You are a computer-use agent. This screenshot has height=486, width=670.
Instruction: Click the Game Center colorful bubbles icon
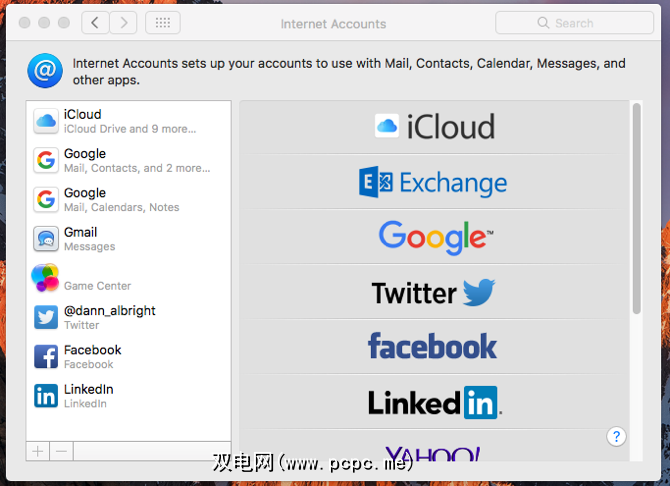tap(45, 278)
